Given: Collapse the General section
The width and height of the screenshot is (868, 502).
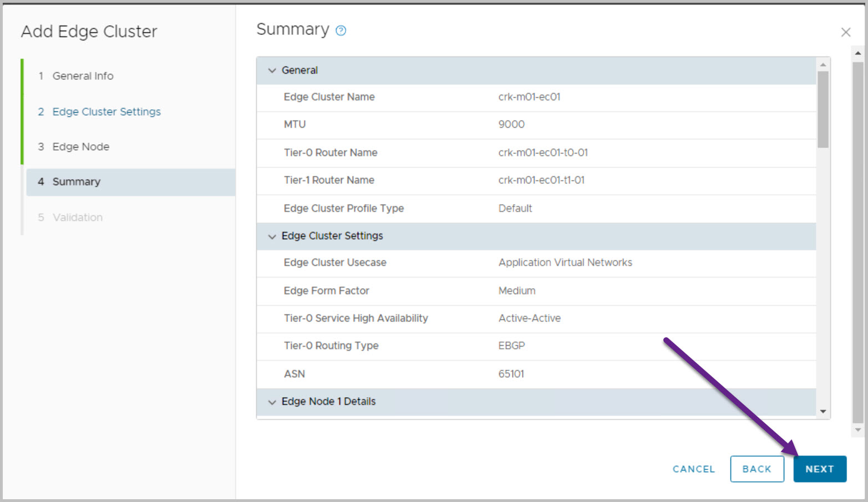Looking at the screenshot, I should pyautogui.click(x=272, y=70).
